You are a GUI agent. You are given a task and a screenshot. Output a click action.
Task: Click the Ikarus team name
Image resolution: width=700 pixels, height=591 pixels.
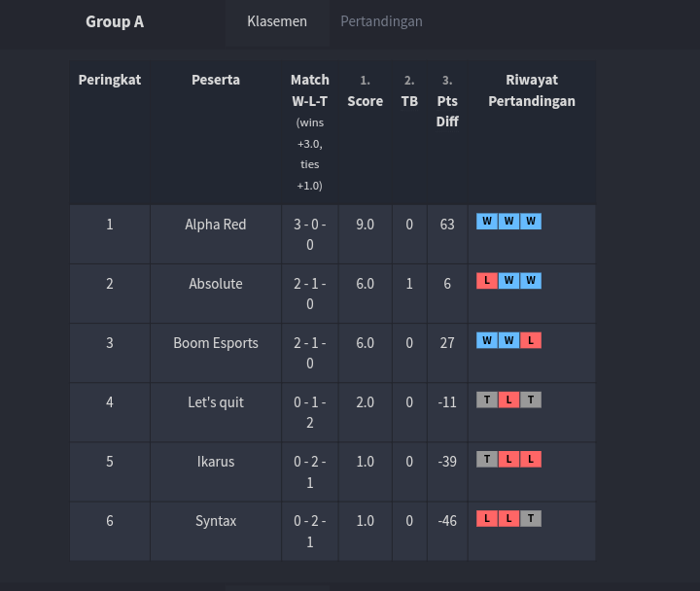[216, 462]
